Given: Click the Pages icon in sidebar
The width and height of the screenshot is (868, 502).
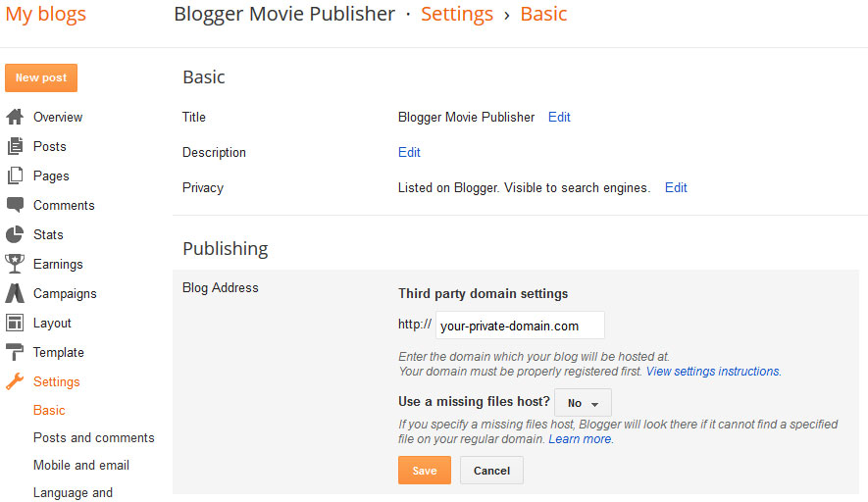Looking at the screenshot, I should coord(15,176).
